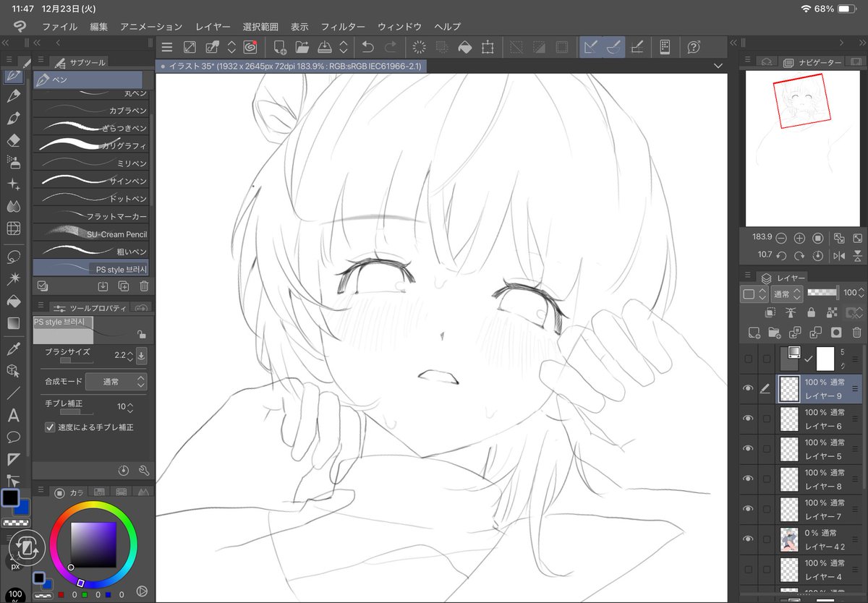Open the Clip Studio spiral icon
The width and height of the screenshot is (868, 603).
(x=251, y=47)
